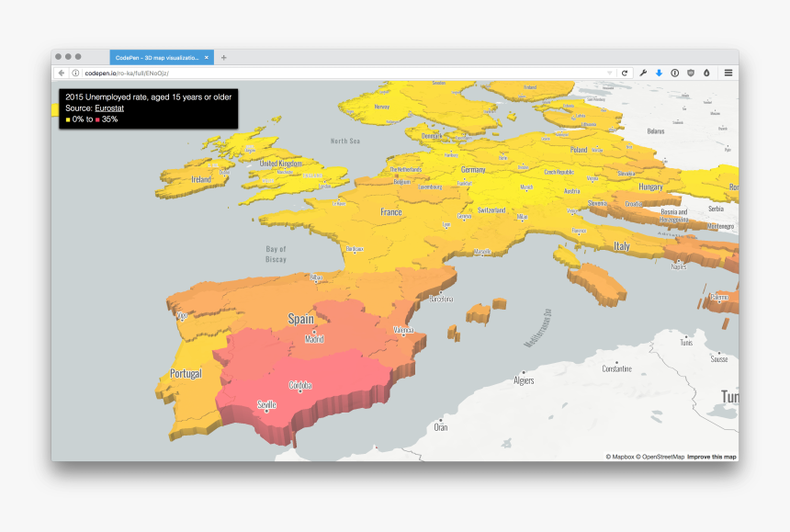Expand the new tab plus control
The image size is (790, 532).
[x=222, y=56]
